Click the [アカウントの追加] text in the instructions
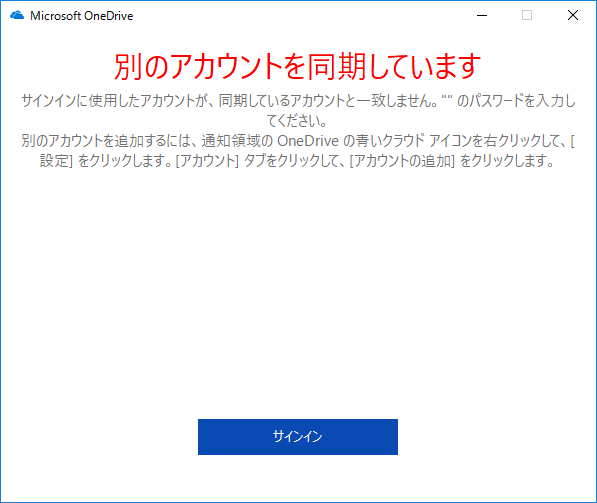Screen dimensions: 597x503 point(402,161)
